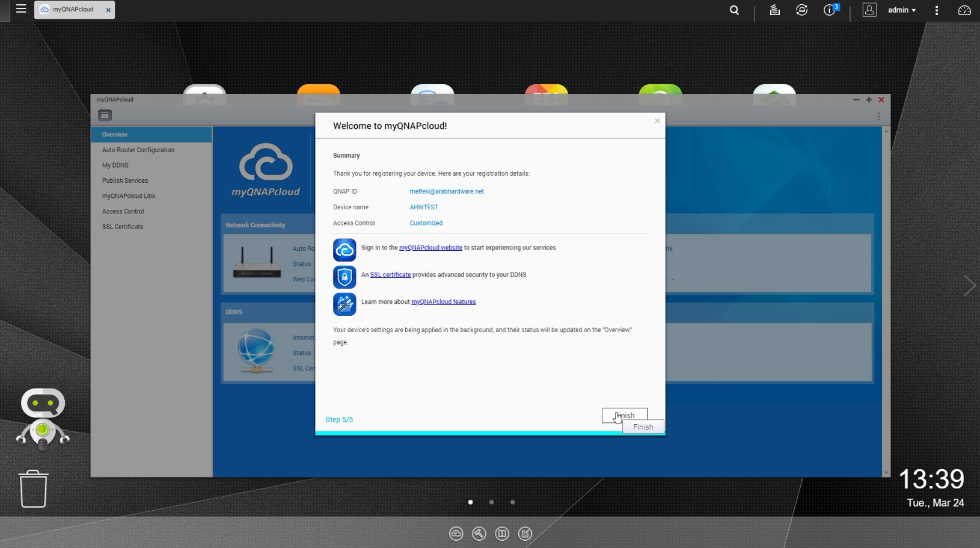Click the Step 5/5 indicator
980x548 pixels.
(339, 420)
